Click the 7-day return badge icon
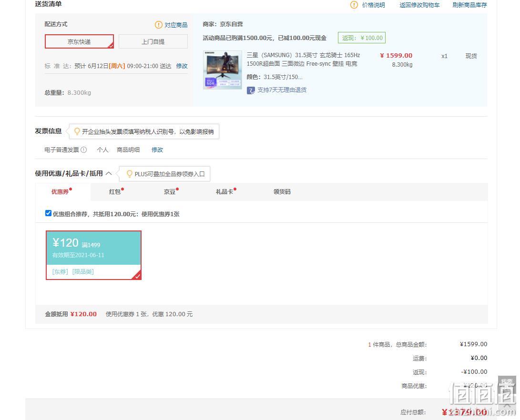Viewport: 520px width, 420px height. pos(251,90)
